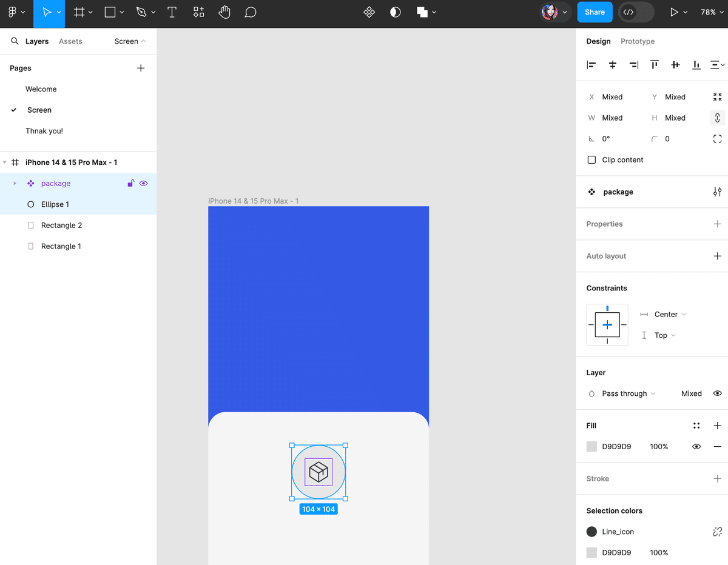
Task: Add a component property
Action: pos(718,224)
